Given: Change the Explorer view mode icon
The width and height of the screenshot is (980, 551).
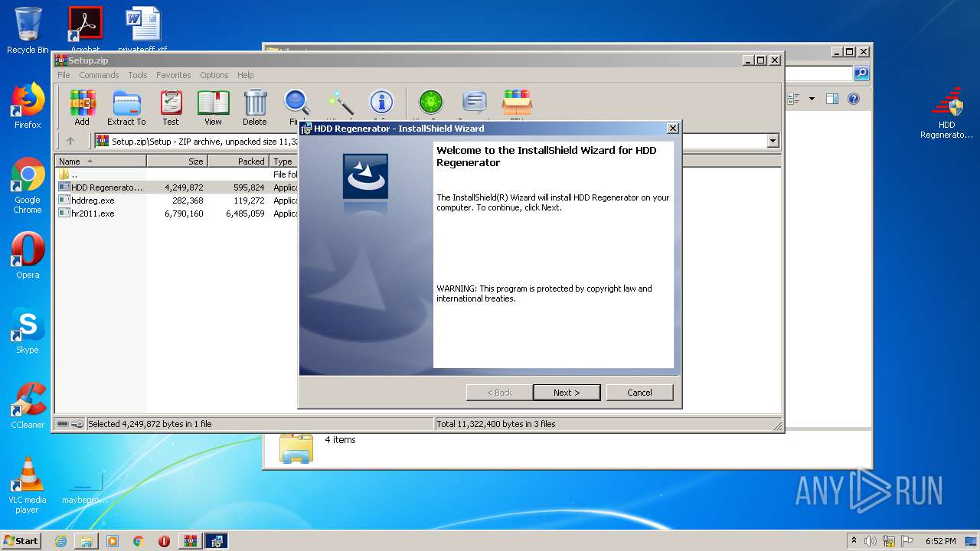Looking at the screenshot, I should [x=793, y=99].
